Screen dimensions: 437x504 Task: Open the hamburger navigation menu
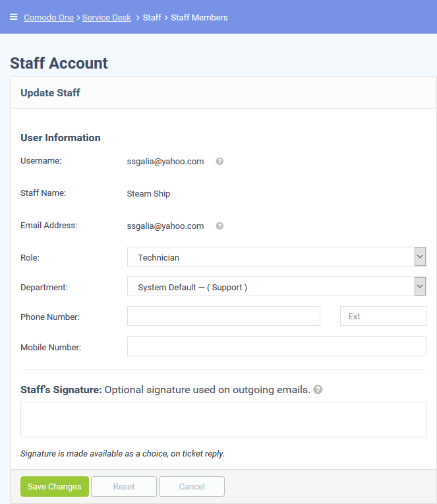point(13,17)
